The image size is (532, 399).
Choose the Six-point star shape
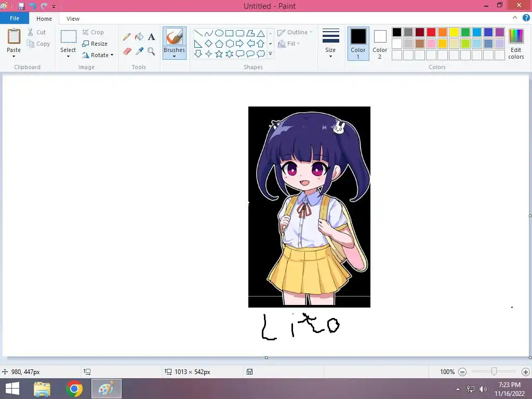(x=229, y=54)
